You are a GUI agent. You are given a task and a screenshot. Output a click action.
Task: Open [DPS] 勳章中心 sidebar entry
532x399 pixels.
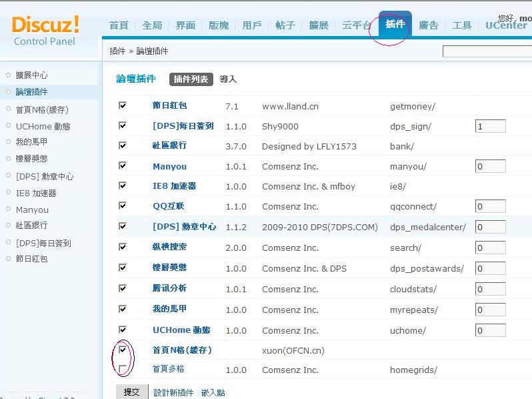click(45, 177)
